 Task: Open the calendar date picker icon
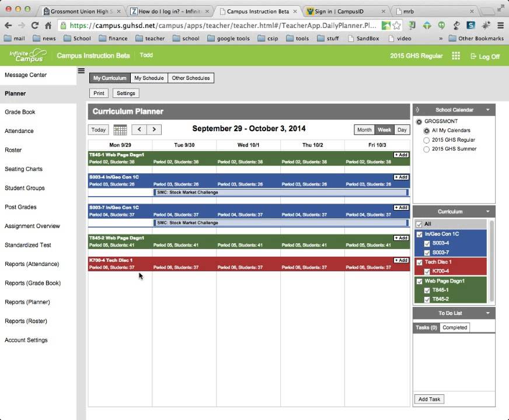[x=120, y=129]
